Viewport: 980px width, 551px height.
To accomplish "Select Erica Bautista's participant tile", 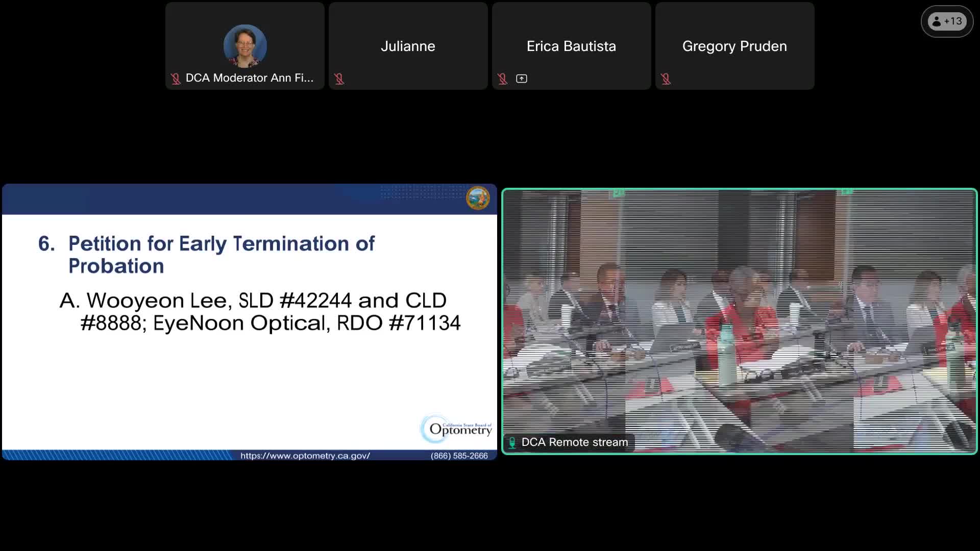I will [x=571, y=46].
